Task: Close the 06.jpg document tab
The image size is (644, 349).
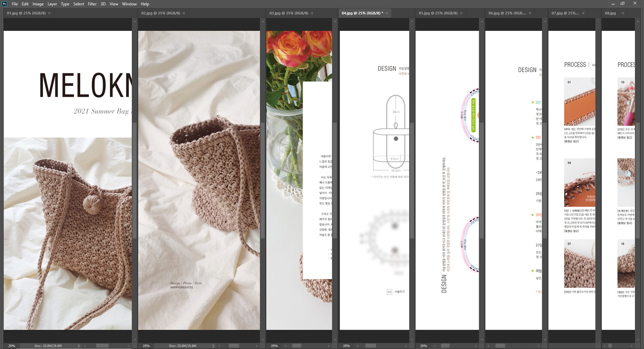Action: coord(530,13)
